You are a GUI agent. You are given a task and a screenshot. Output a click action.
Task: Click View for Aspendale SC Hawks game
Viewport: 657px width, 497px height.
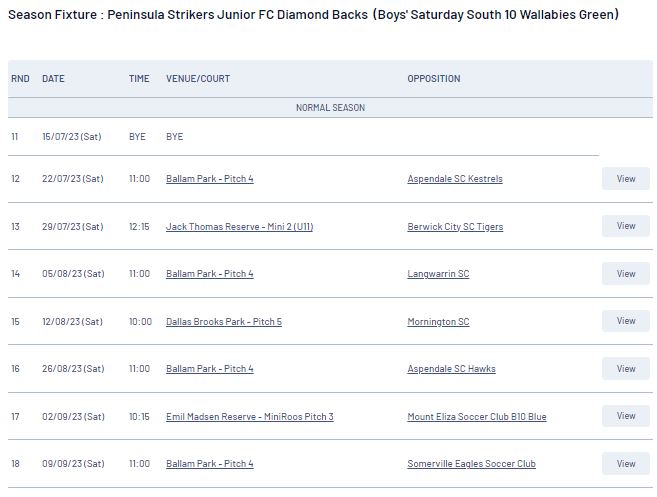coord(626,369)
